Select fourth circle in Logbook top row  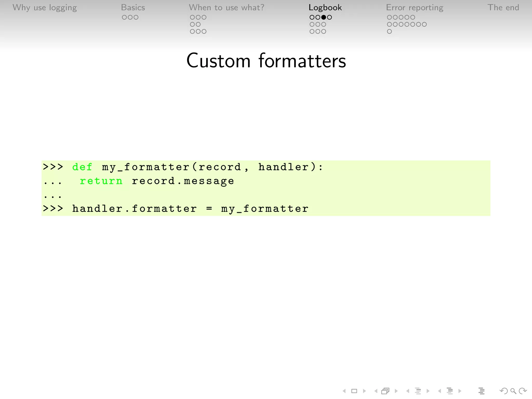pyautogui.click(x=329, y=17)
